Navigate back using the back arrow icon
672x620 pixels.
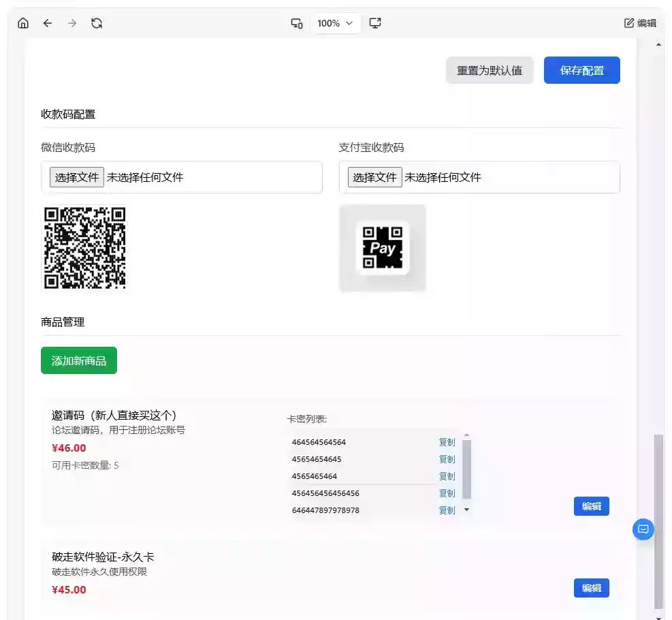pyautogui.click(x=47, y=22)
